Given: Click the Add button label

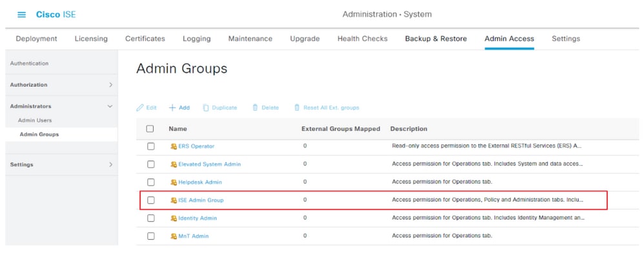Looking at the screenshot, I should 185,108.
